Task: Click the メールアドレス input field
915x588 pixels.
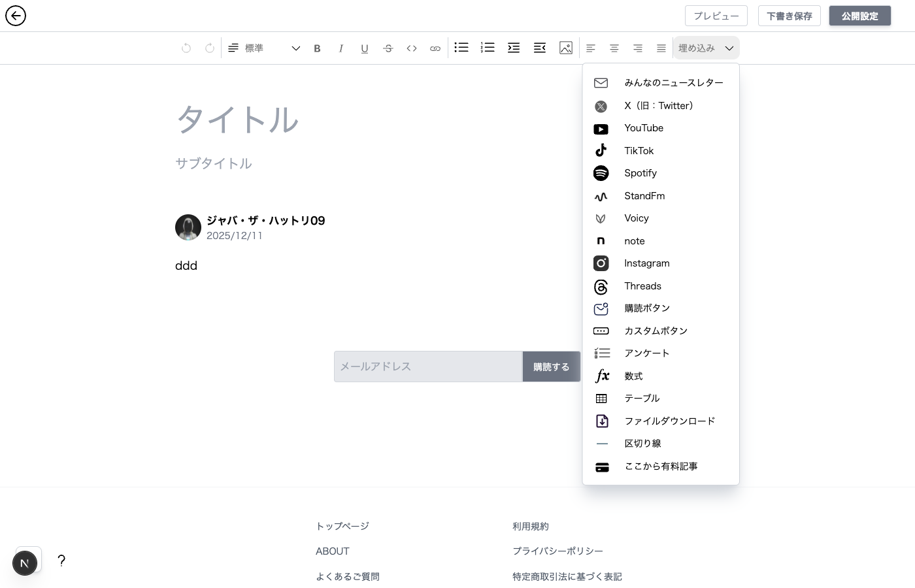Action: 428,367
